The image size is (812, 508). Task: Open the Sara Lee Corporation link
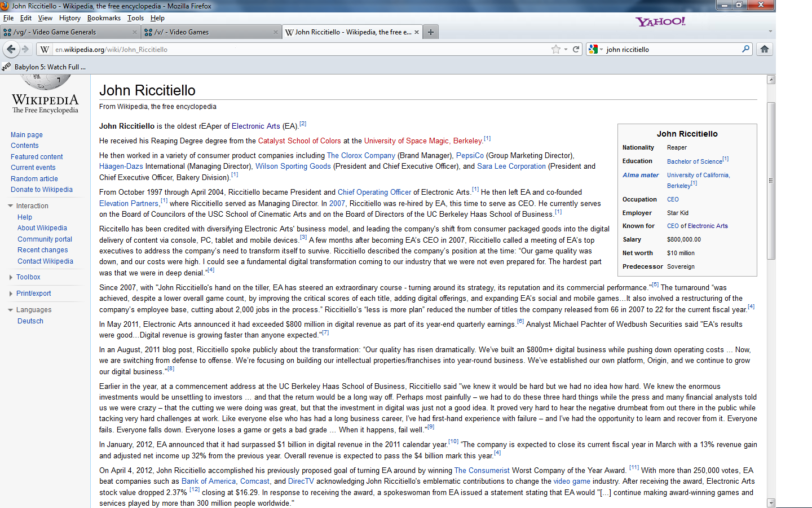tap(511, 167)
